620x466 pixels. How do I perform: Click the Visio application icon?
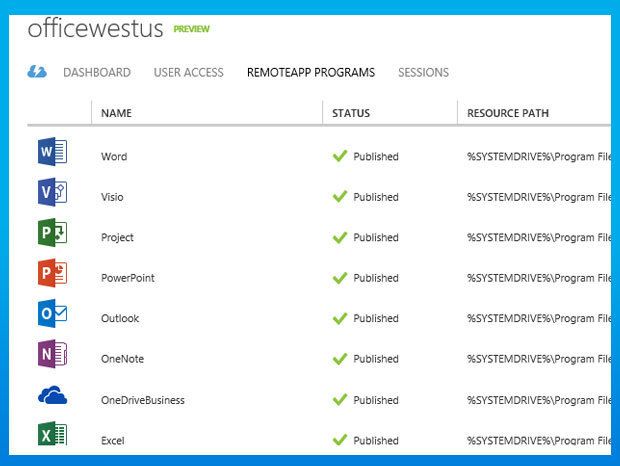53,192
